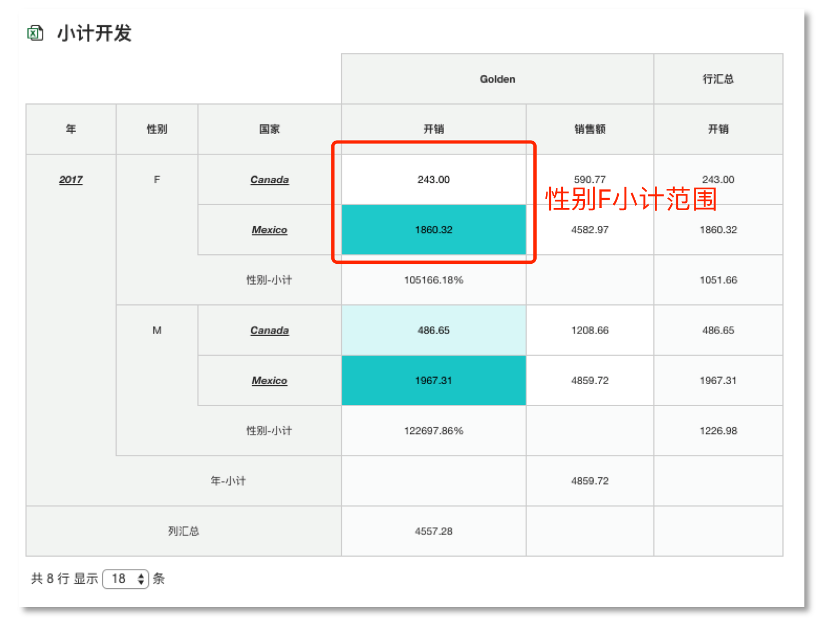Click the 销售额 column header
Screen dimensions: 840x625
tap(590, 129)
